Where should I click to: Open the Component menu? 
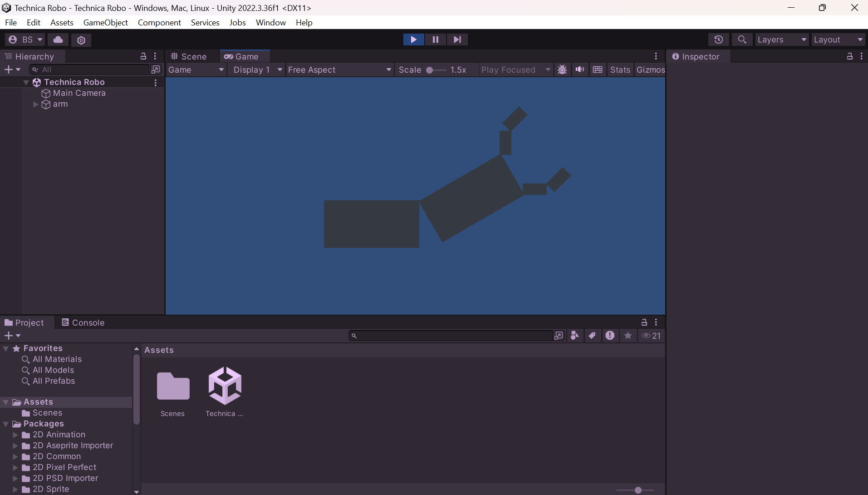pos(159,22)
